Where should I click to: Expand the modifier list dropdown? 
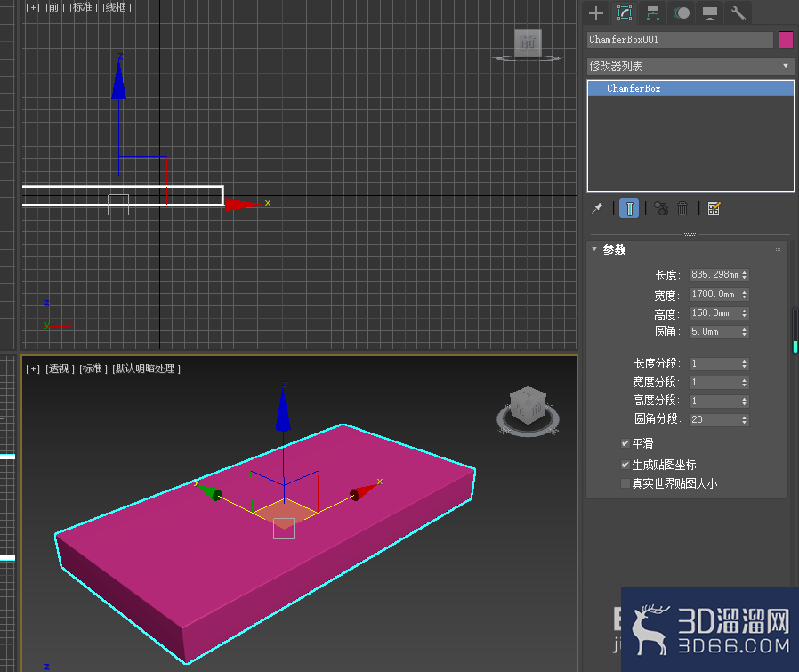pos(690,66)
